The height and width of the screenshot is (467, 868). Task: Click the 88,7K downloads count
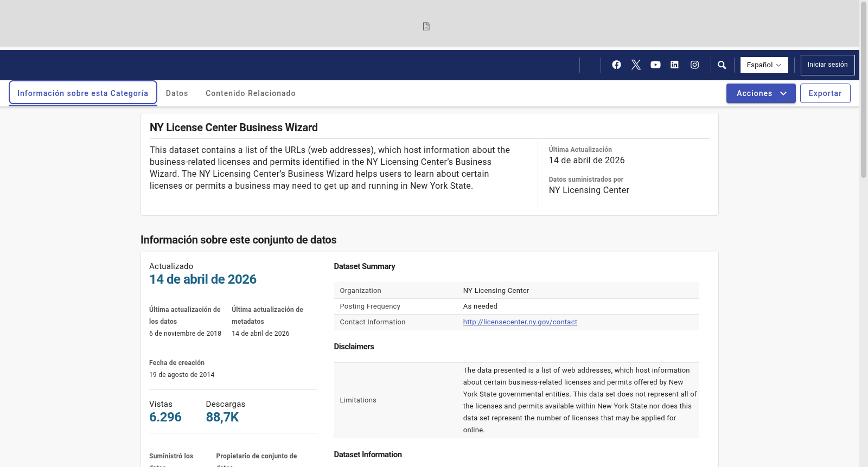point(222,417)
